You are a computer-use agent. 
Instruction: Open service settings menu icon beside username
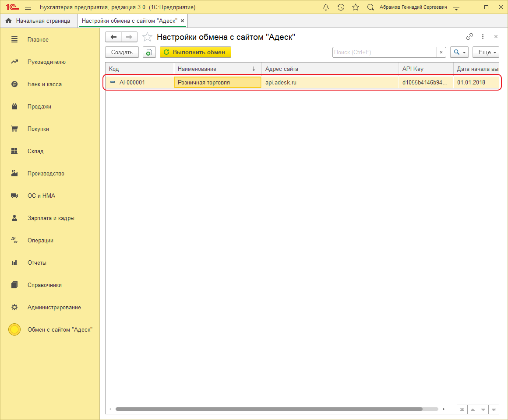(x=456, y=7)
